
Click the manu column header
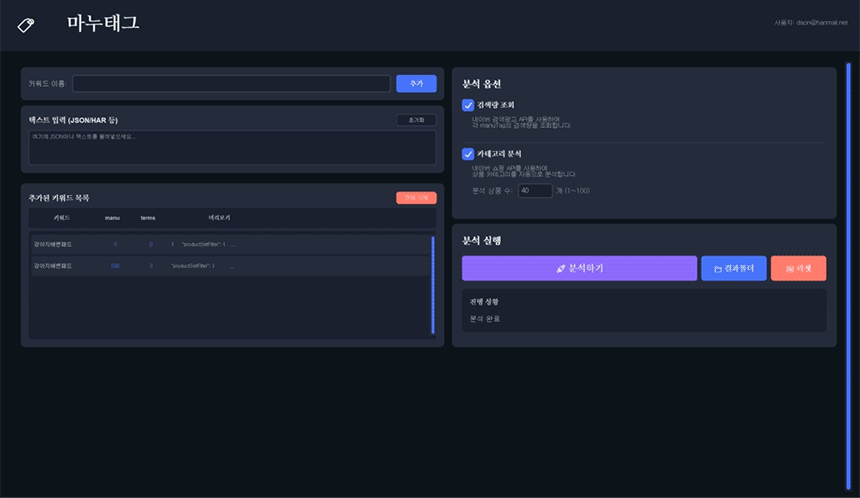click(x=112, y=217)
